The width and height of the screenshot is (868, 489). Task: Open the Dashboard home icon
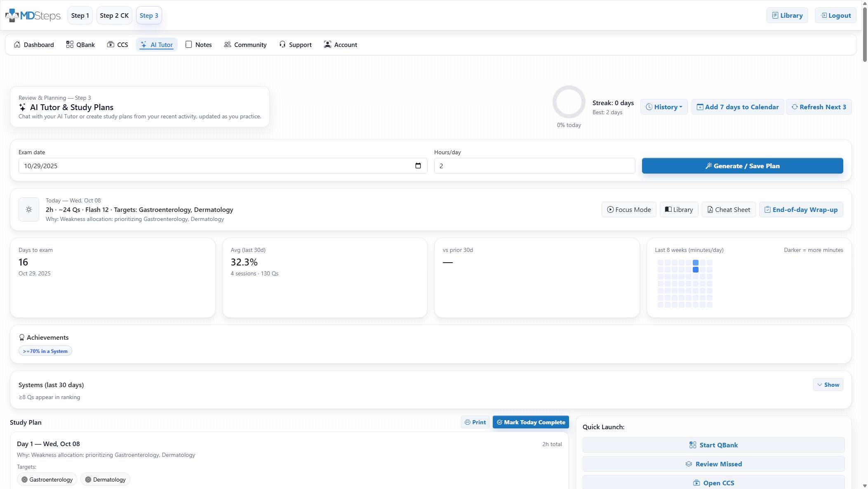(17, 45)
